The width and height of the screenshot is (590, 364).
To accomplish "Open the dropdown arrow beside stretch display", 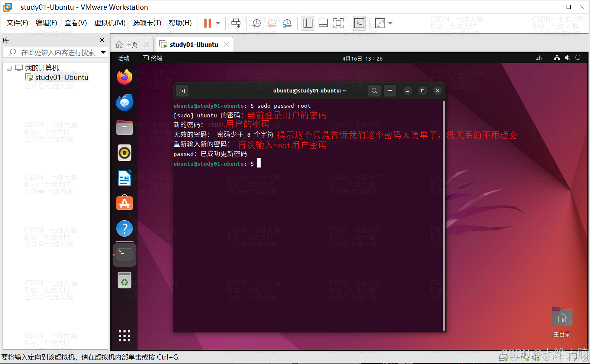I will coord(390,23).
